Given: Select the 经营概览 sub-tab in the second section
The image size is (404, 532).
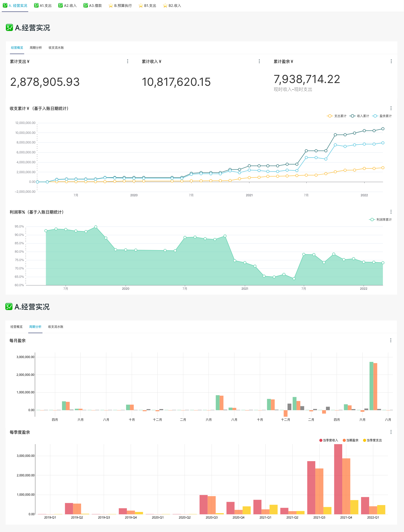Looking at the screenshot, I should (17, 327).
